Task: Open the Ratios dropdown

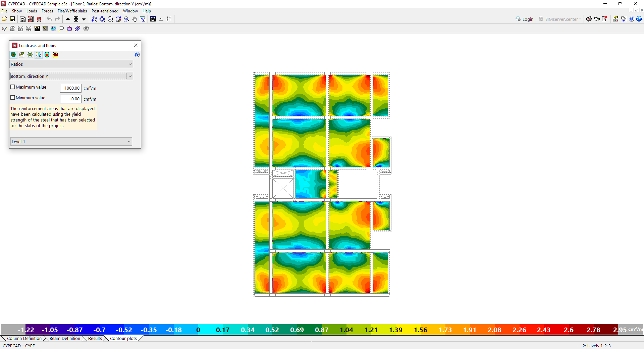Action: (x=71, y=64)
